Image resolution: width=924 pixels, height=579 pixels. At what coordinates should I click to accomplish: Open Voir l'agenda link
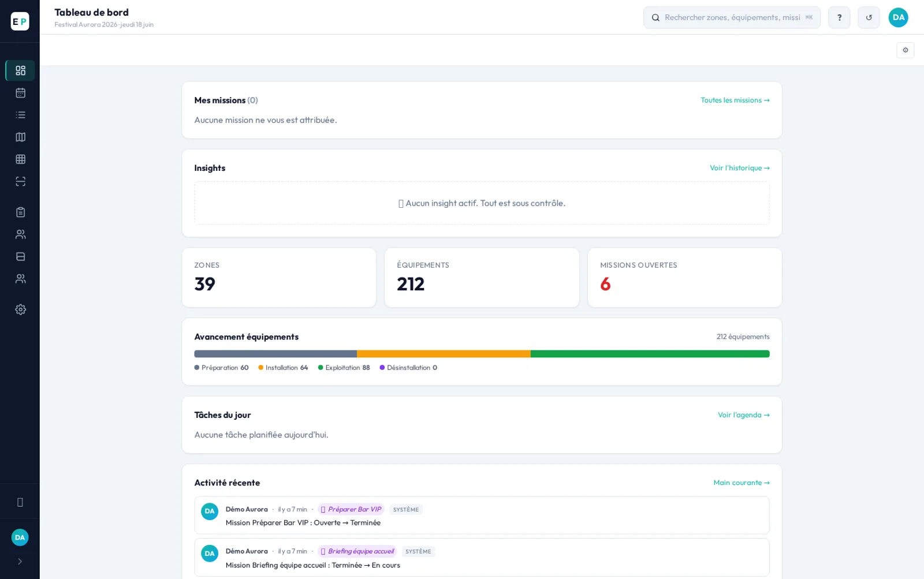coord(743,415)
